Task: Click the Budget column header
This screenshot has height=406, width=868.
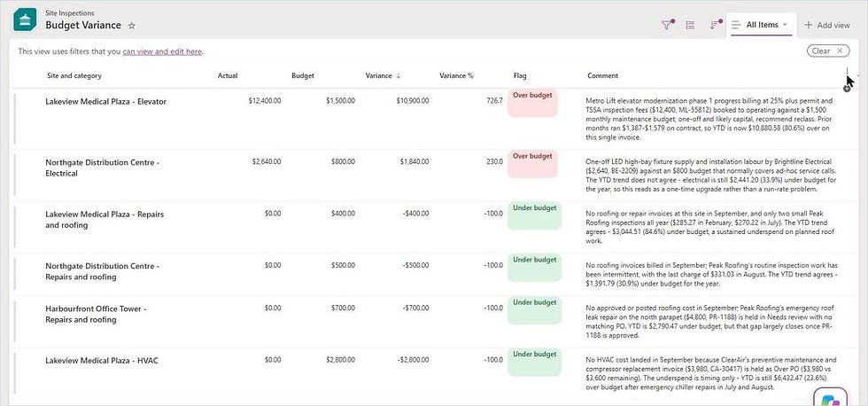Action: (303, 76)
